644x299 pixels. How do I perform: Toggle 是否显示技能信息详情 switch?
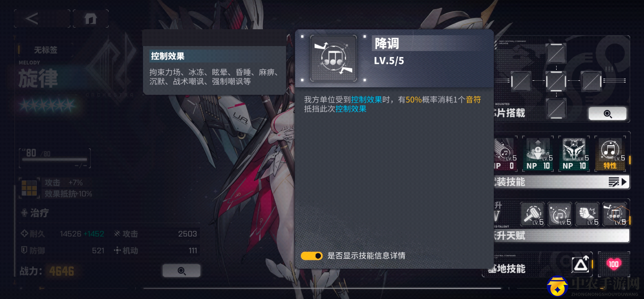click(312, 256)
